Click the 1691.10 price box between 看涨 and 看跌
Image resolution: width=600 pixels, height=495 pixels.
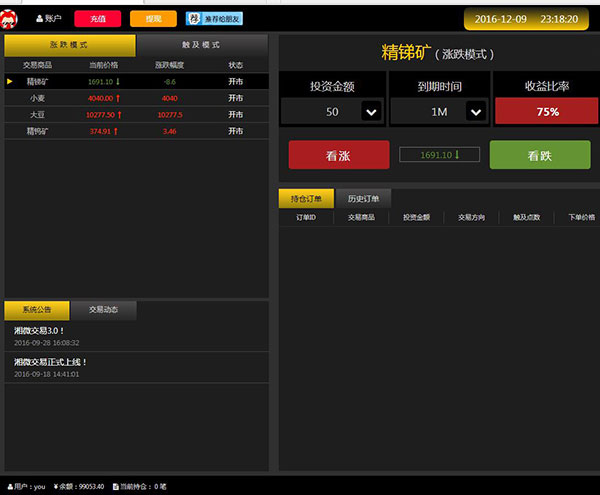click(x=439, y=155)
